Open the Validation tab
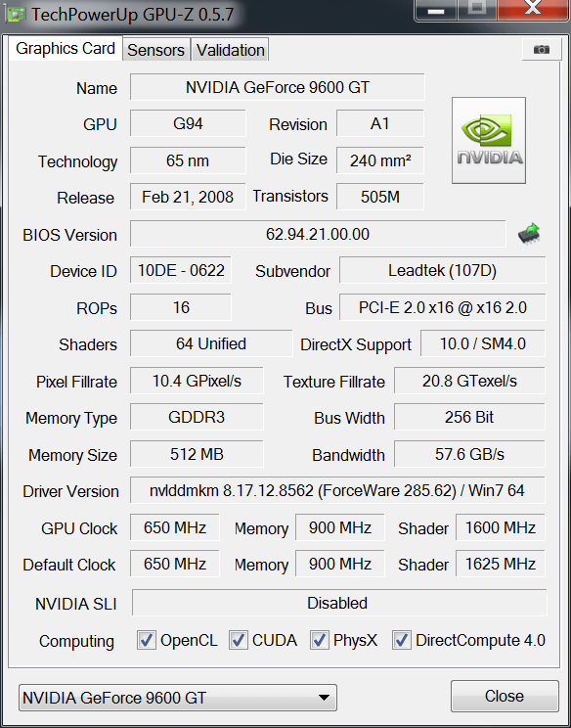Image resolution: width=571 pixels, height=728 pixels. [x=230, y=50]
